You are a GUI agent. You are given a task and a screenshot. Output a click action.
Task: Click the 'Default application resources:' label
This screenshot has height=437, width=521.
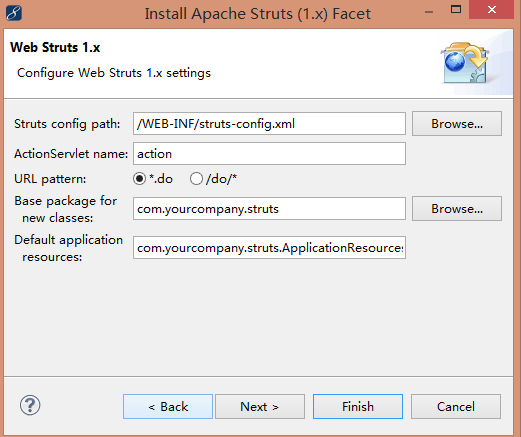[x=68, y=248]
